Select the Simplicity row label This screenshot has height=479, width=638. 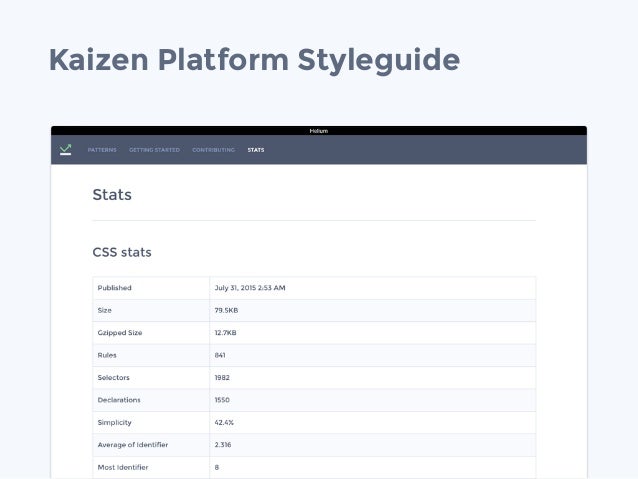[x=115, y=422]
